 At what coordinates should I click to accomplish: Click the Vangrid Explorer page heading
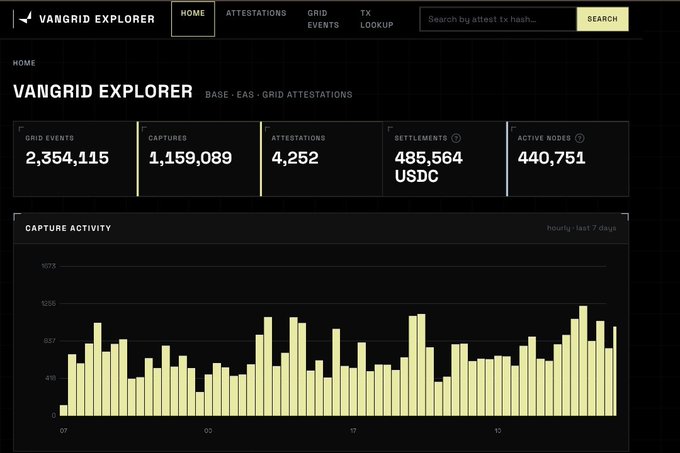click(x=103, y=91)
